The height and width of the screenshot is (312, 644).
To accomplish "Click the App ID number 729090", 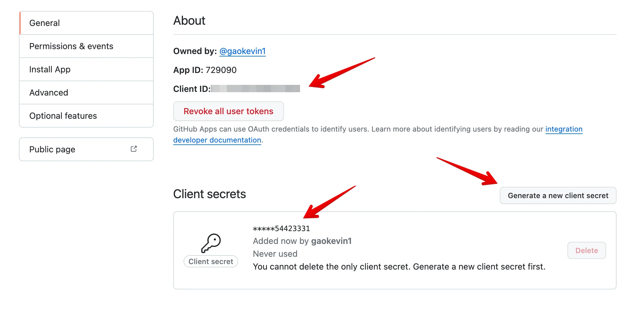I will [221, 70].
